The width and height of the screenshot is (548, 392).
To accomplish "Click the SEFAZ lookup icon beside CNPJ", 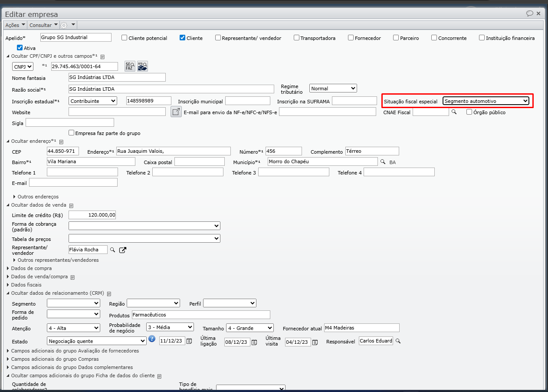I will (130, 66).
